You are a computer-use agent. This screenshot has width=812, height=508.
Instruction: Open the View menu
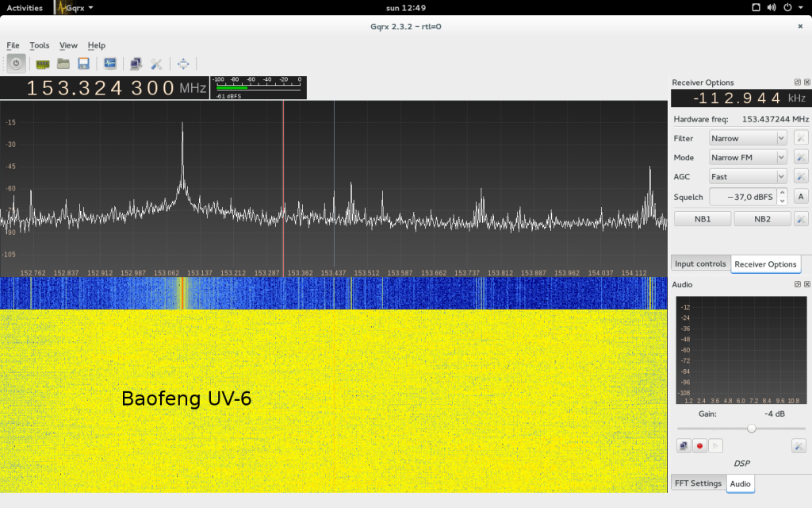pyautogui.click(x=68, y=45)
